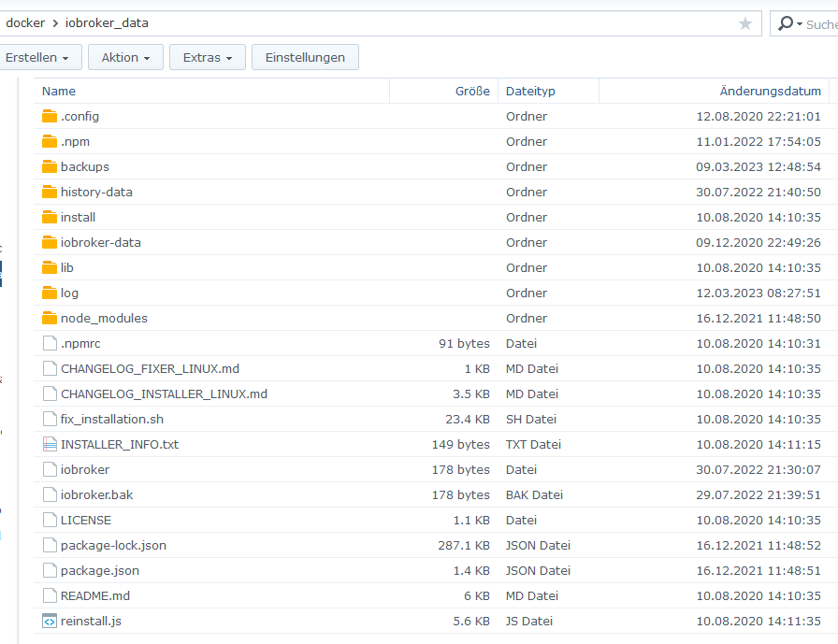838x644 pixels.
Task: Click the lib folder icon
Action: pos(50,267)
